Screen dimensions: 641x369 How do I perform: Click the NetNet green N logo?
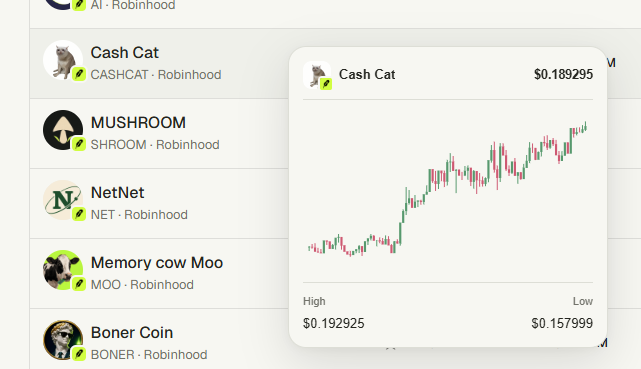[x=63, y=200]
